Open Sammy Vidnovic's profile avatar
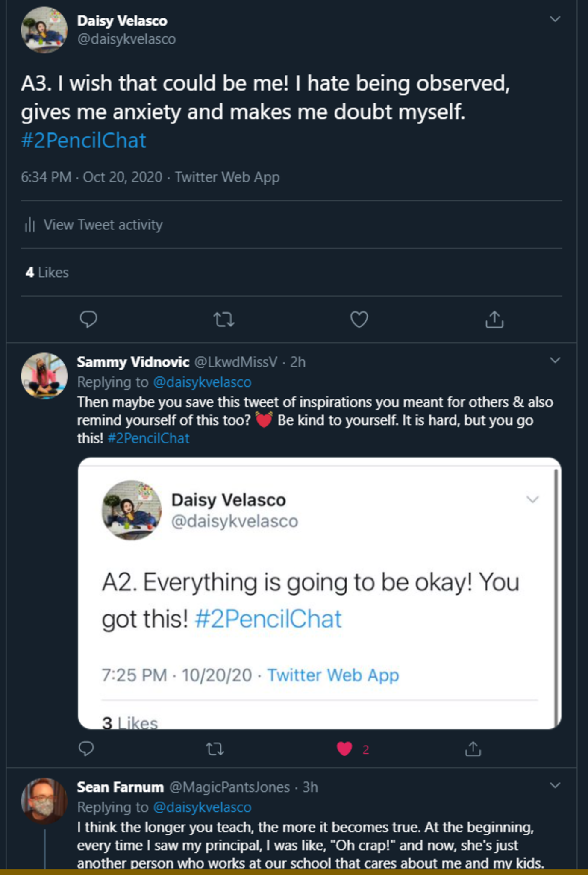The image size is (588, 875). pyautogui.click(x=44, y=376)
